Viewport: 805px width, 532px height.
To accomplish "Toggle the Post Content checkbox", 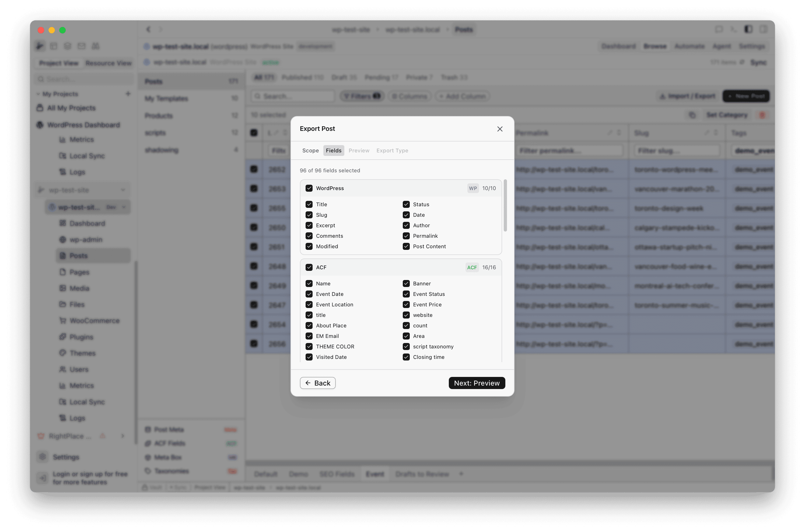I will [x=406, y=246].
